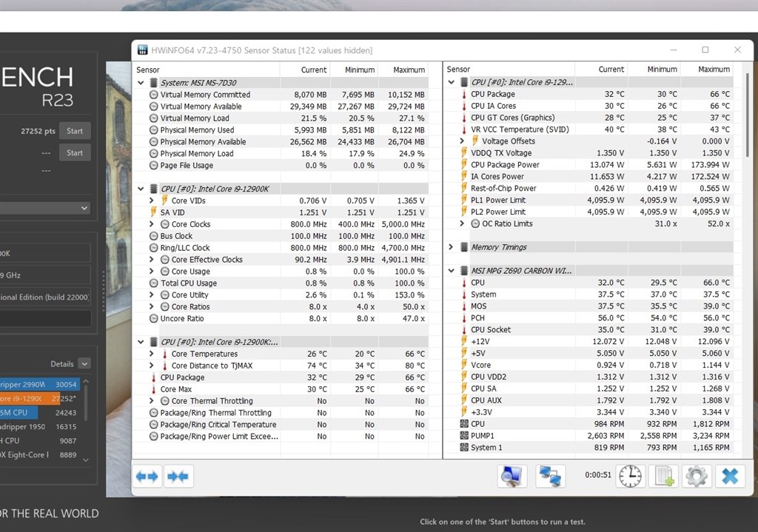Click the log file icon with green plus

(664, 476)
